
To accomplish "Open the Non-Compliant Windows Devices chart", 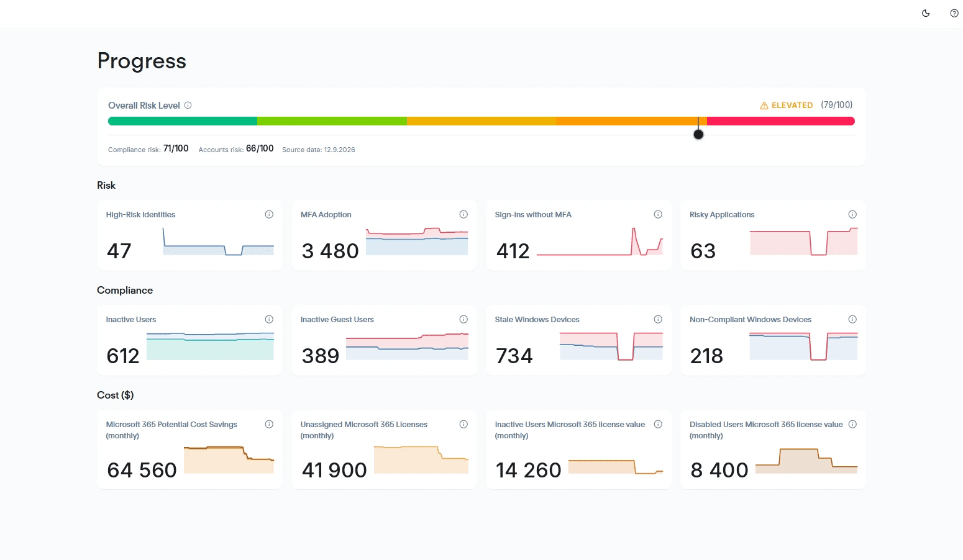I will click(804, 346).
